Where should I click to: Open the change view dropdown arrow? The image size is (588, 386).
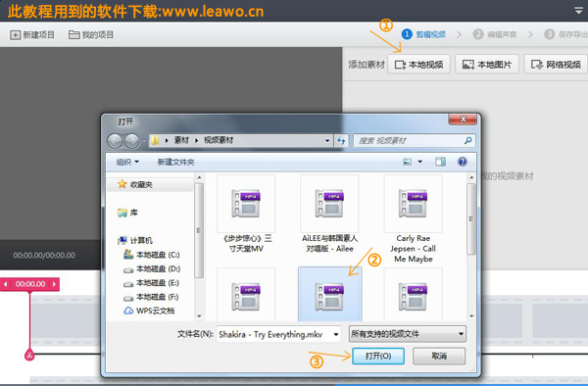tap(420, 162)
